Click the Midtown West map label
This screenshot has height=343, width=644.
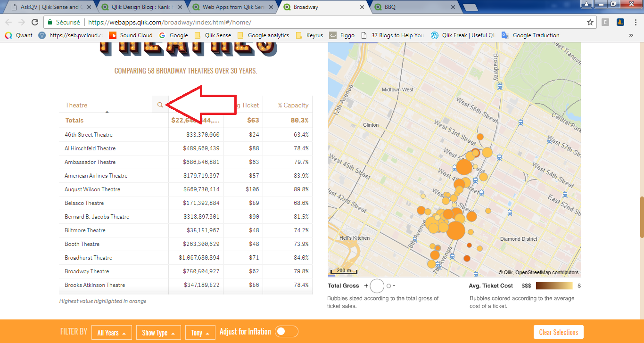pyautogui.click(x=397, y=90)
